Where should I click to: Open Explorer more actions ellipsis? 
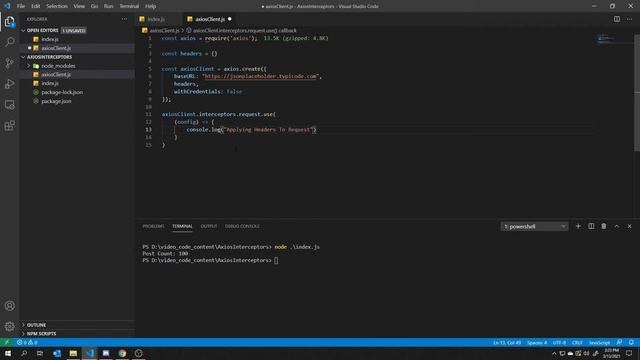tap(124, 19)
